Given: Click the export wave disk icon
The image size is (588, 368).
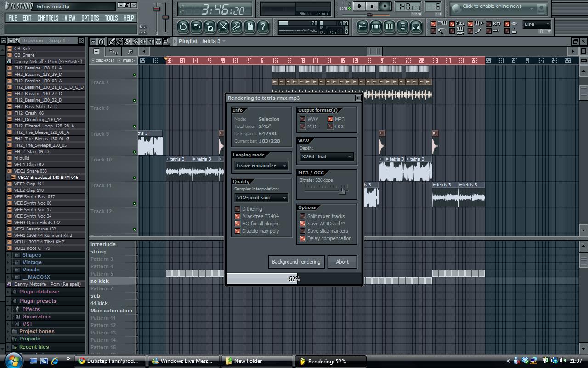Looking at the screenshot, I should click(209, 27).
